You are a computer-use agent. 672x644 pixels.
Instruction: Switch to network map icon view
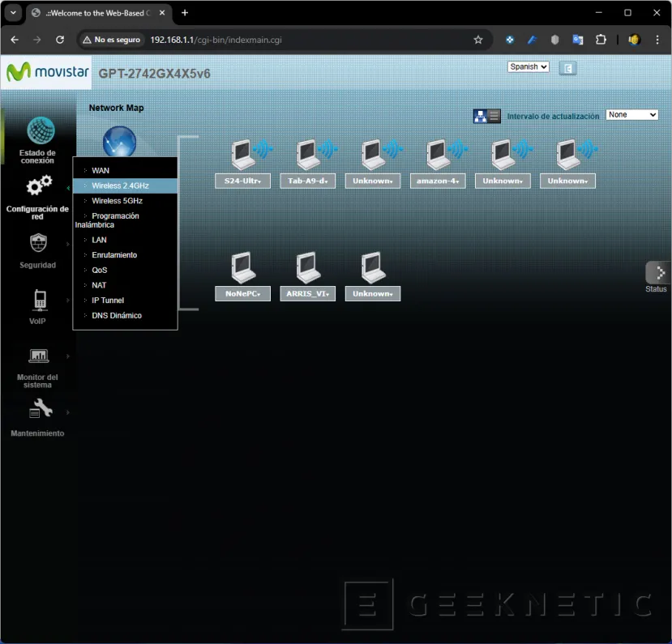pyautogui.click(x=481, y=116)
